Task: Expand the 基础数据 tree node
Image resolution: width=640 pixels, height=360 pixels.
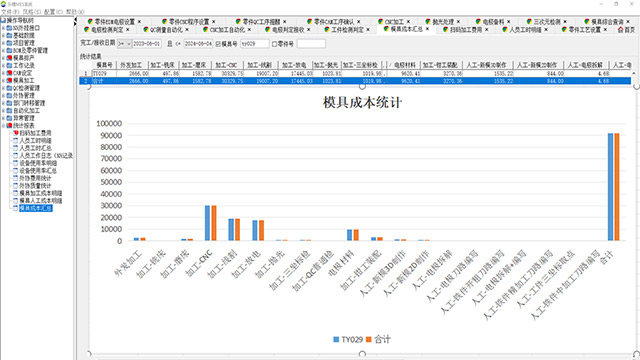Action: coord(3,36)
